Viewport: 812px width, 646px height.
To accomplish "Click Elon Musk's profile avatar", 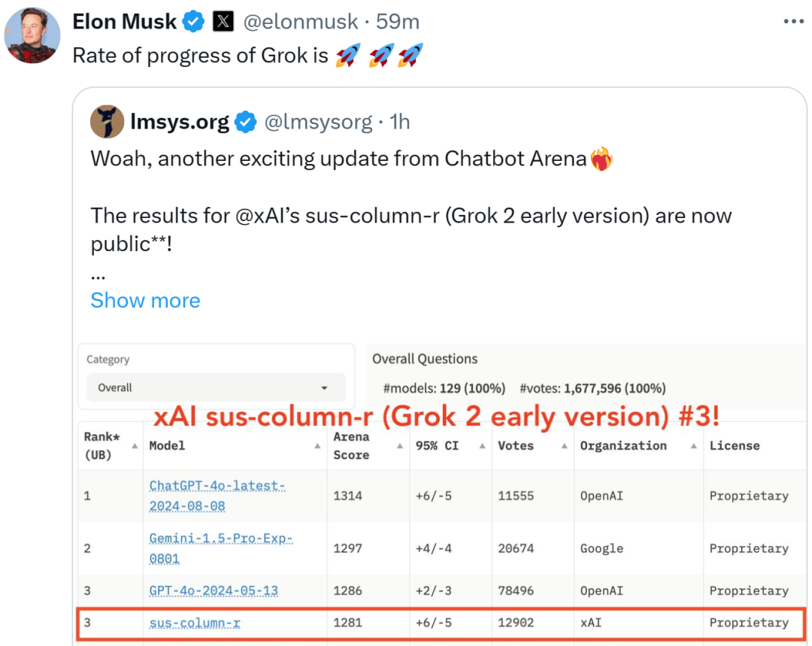I will (32, 35).
